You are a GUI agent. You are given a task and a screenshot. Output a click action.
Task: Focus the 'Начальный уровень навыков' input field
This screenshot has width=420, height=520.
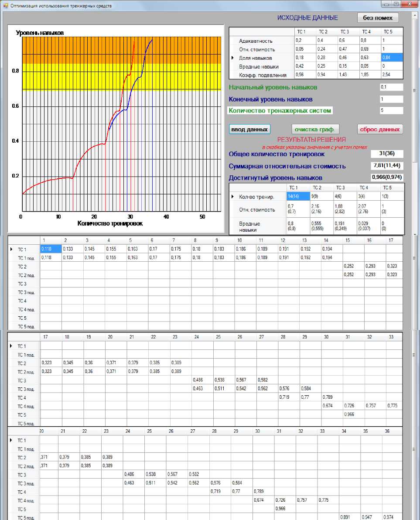(391, 87)
